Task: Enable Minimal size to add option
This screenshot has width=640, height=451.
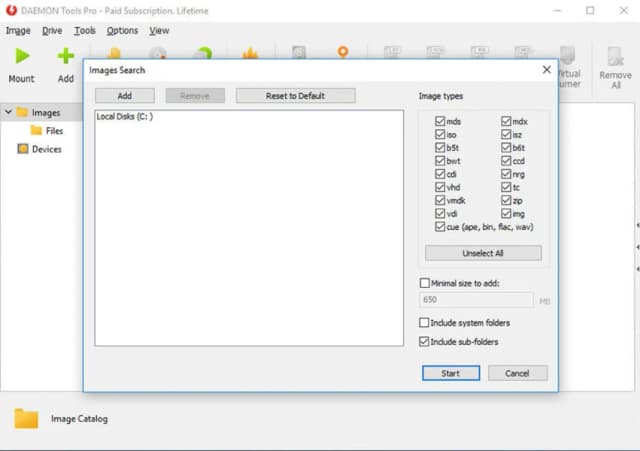Action: (x=424, y=283)
